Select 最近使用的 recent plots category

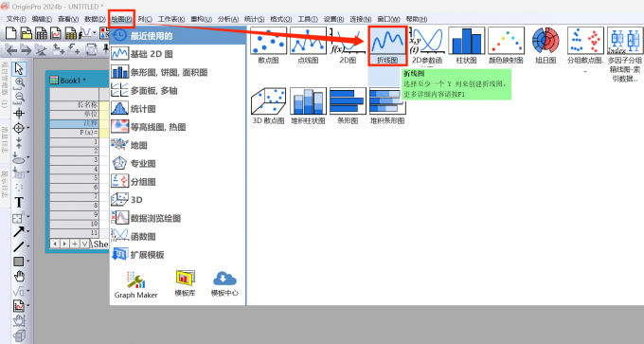click(178, 36)
